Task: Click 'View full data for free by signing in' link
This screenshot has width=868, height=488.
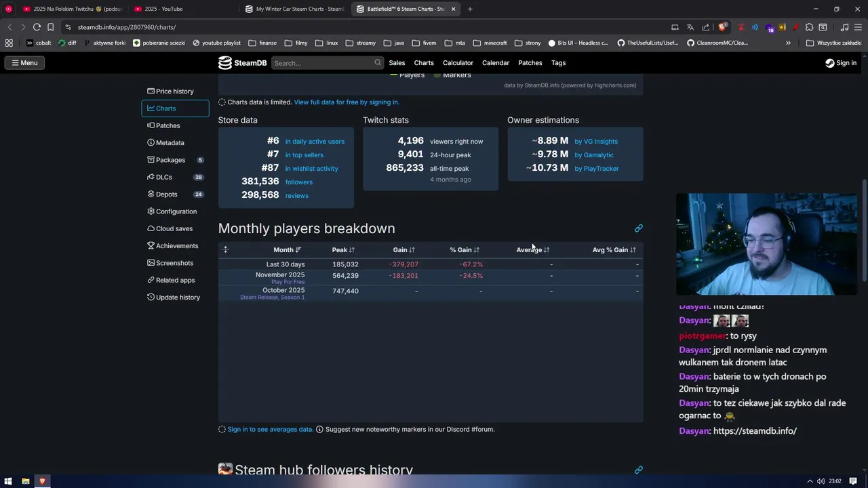Action: [x=347, y=102]
